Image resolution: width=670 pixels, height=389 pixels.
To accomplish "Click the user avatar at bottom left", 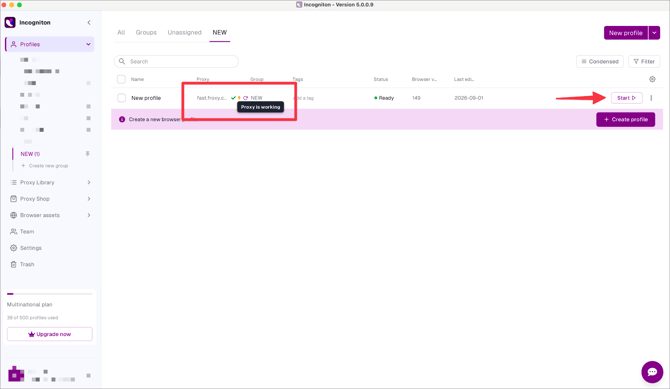I will point(16,374).
